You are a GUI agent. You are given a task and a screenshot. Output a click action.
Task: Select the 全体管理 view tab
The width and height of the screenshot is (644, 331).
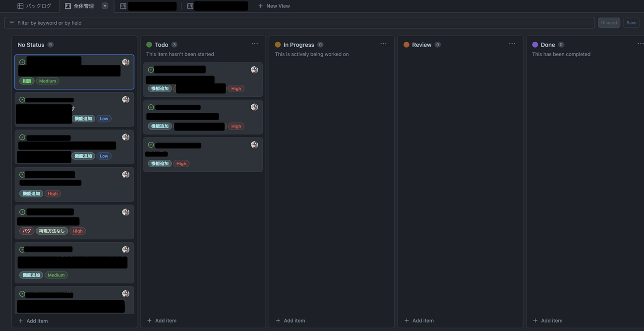(79, 6)
